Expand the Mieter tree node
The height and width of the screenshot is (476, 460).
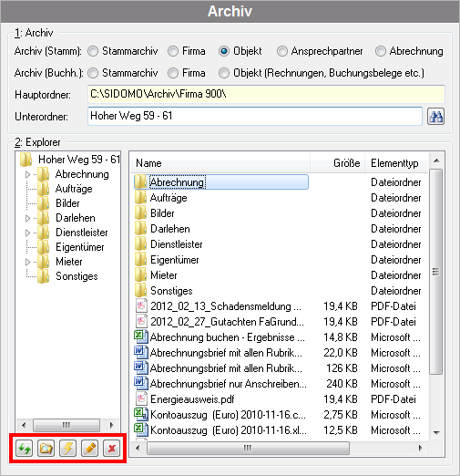click(x=27, y=262)
